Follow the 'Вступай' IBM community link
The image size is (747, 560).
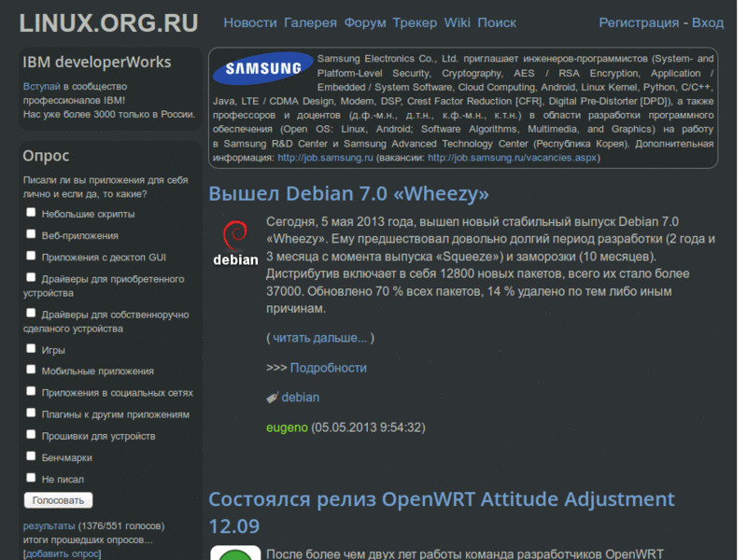pyautogui.click(x=41, y=87)
